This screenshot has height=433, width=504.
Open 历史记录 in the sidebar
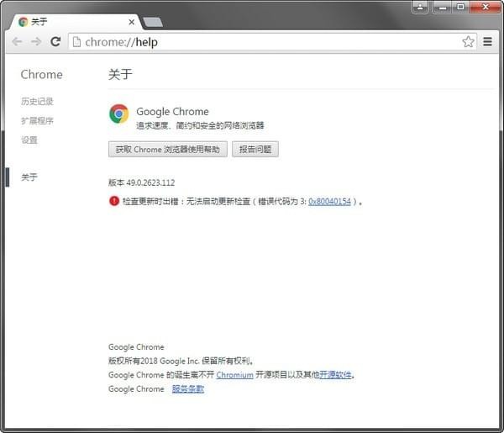pyautogui.click(x=37, y=102)
